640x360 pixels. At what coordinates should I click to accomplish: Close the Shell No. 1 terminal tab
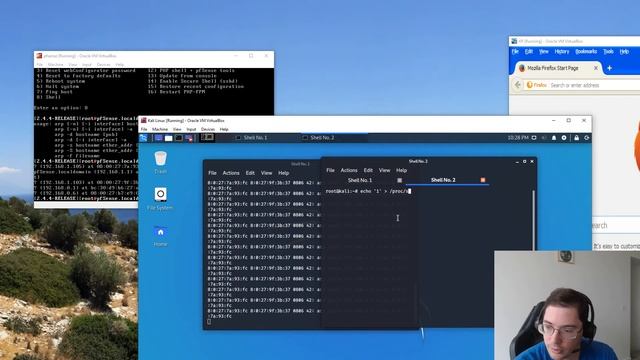[x=400, y=180]
